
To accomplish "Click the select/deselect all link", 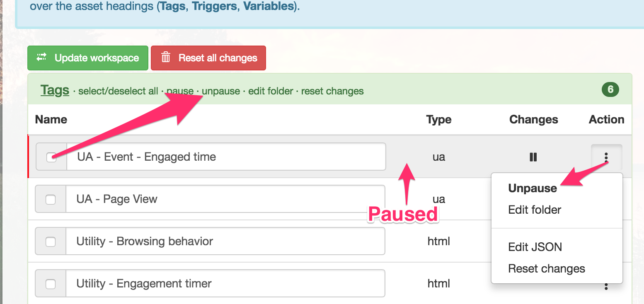I will 118,91.
